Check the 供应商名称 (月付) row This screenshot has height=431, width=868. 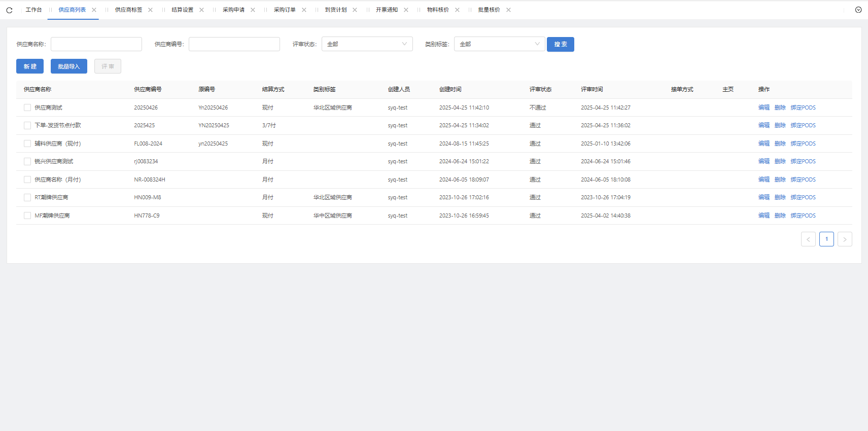27,179
